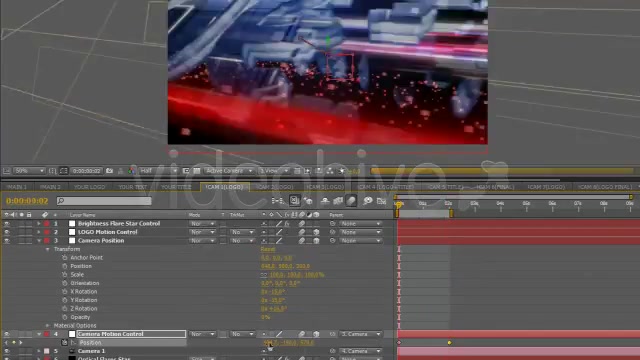Click the Show Channel RGB icon
The image size is (640, 360).
click(131, 171)
